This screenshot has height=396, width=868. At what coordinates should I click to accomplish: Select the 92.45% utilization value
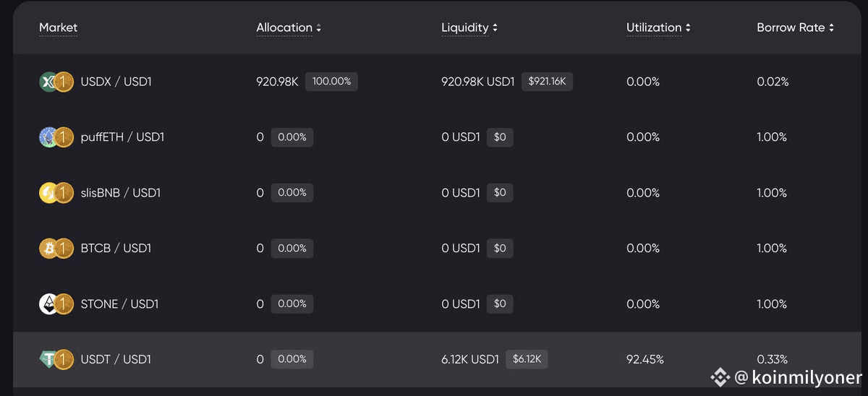[x=645, y=359]
